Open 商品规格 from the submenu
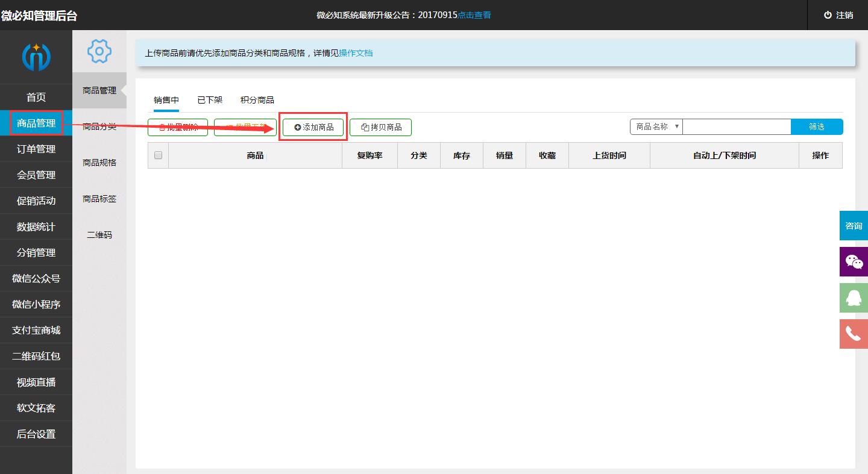Screen dimensions: 868x474 click(99, 163)
